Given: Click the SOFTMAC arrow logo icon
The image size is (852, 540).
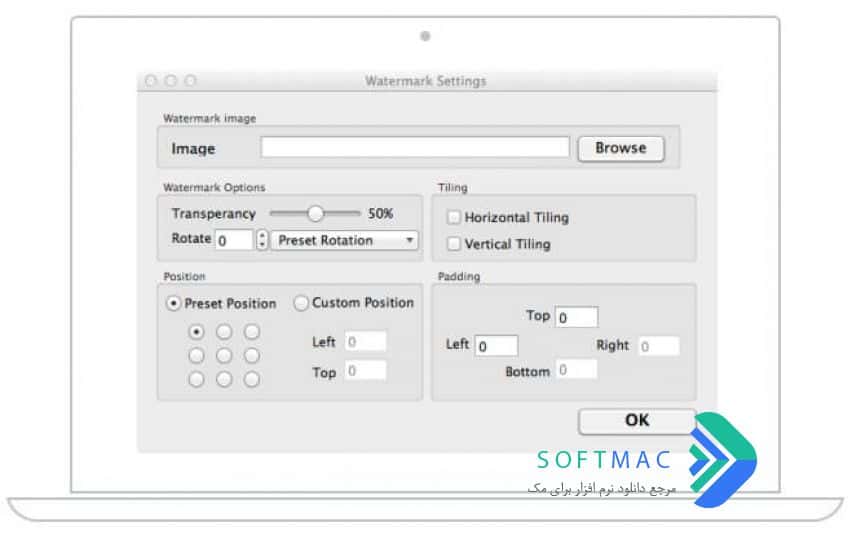Looking at the screenshot, I should [x=723, y=460].
